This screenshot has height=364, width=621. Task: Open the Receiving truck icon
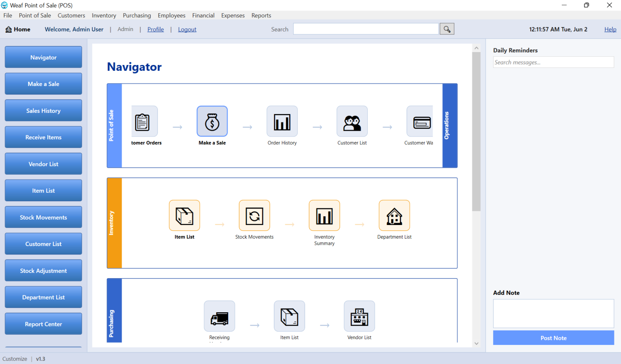219,316
